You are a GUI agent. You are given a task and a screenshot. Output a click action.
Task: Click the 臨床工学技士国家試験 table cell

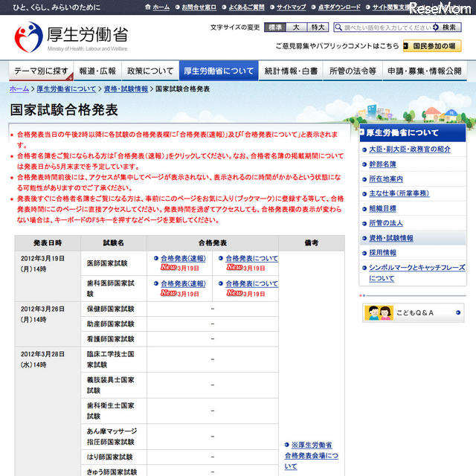click(114, 359)
